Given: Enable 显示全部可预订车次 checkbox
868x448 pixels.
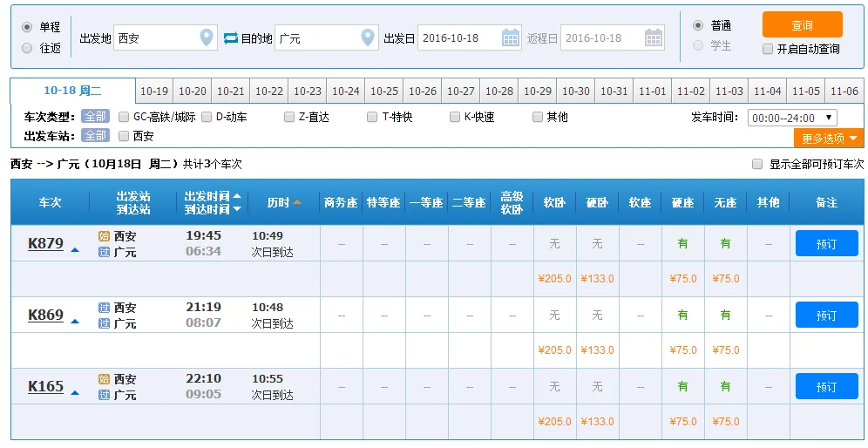Looking at the screenshot, I should coord(757,164).
